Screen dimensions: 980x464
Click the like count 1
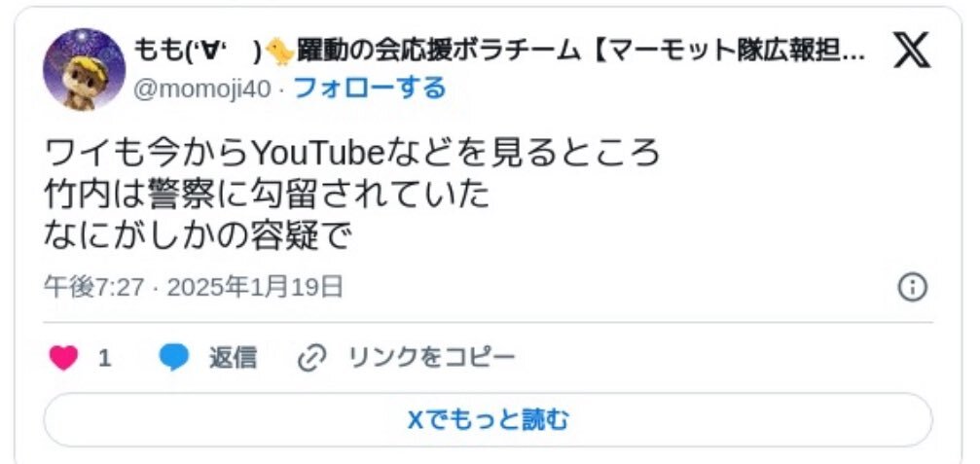pyautogui.click(x=105, y=359)
